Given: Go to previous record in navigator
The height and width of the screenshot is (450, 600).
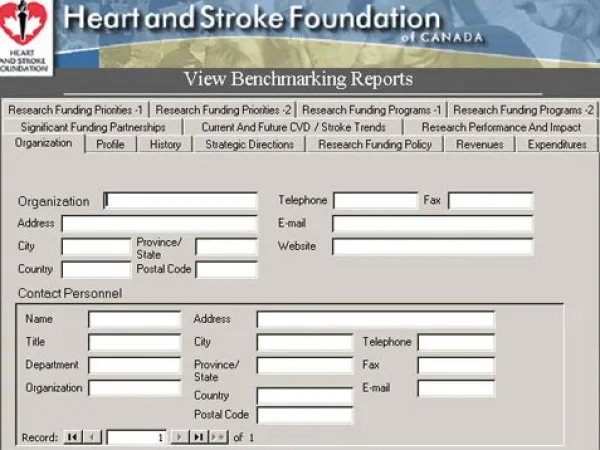Looking at the screenshot, I should click(x=91, y=437).
